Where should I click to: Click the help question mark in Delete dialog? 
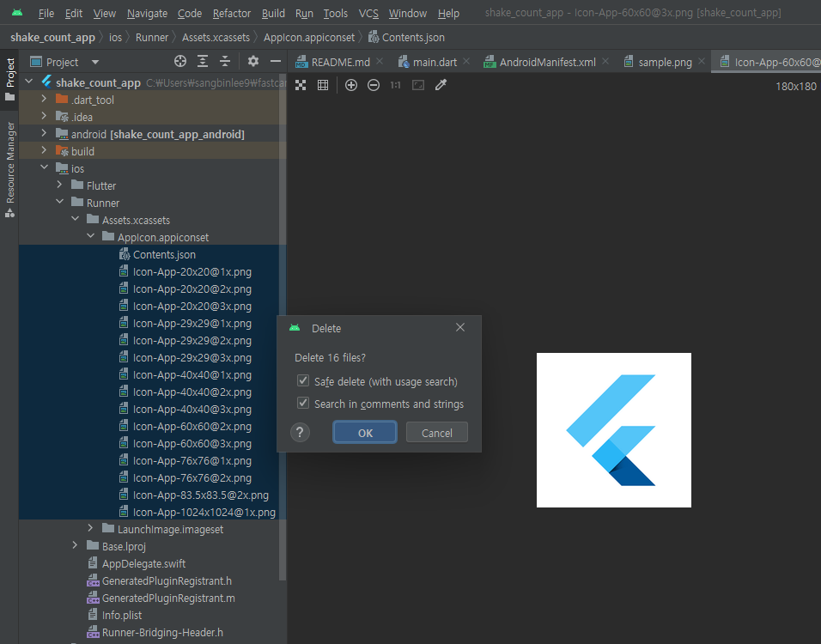pyautogui.click(x=300, y=433)
